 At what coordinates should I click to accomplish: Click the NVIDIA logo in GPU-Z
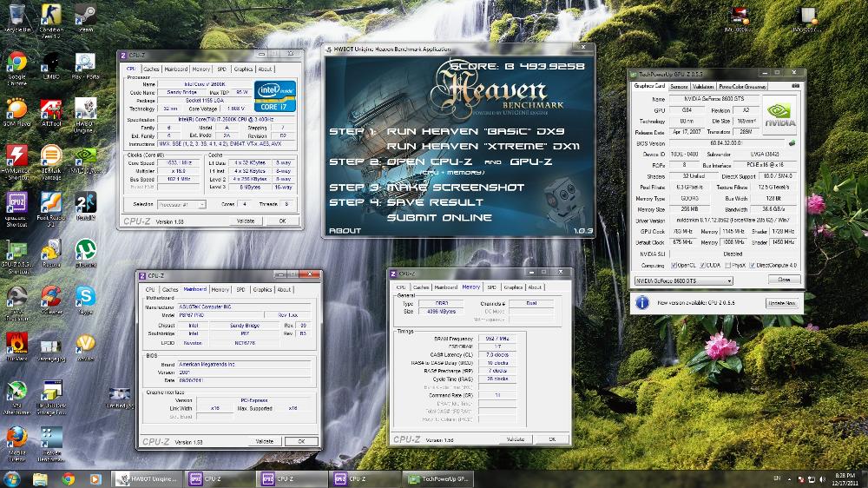point(779,115)
